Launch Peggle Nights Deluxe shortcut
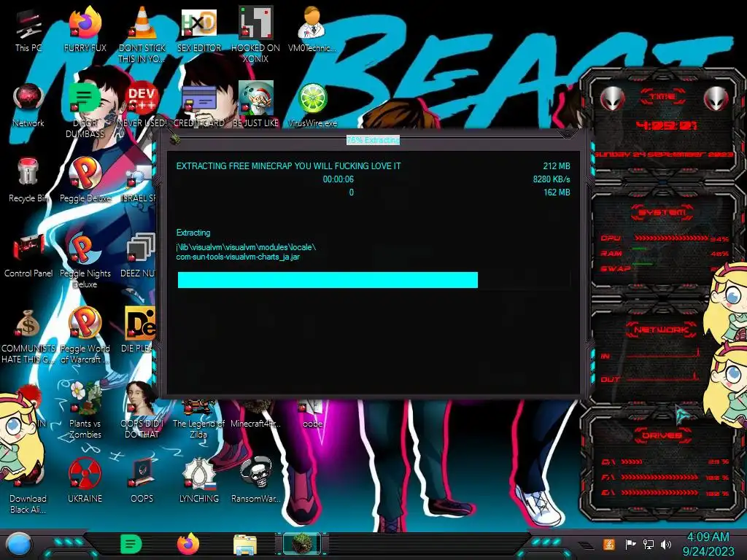The height and width of the screenshot is (560, 747). (83, 249)
